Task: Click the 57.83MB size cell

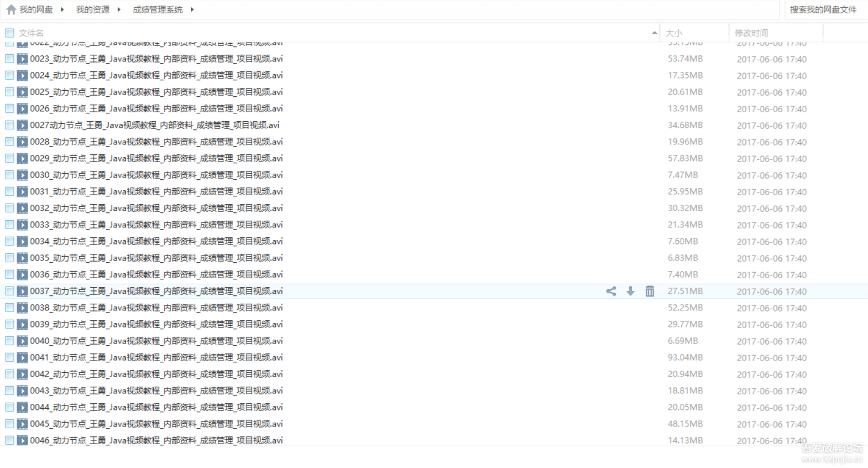Action: (x=685, y=158)
